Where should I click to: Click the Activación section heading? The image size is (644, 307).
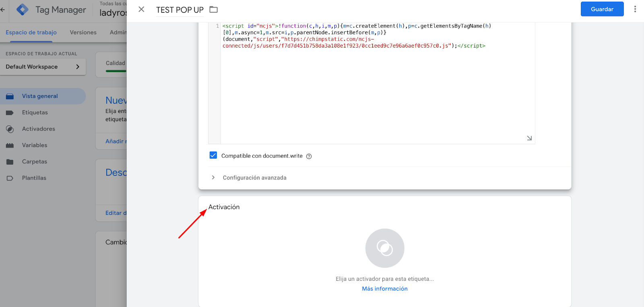click(224, 207)
